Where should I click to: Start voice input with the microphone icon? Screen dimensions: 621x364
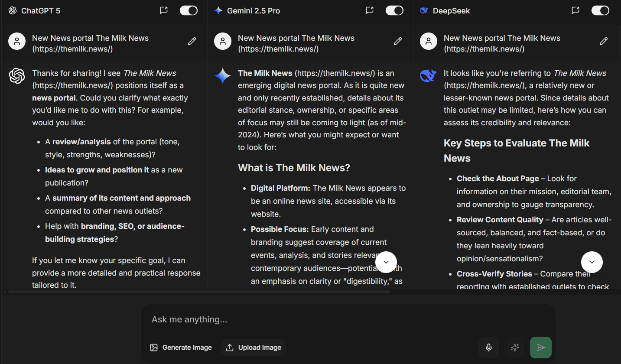click(489, 348)
